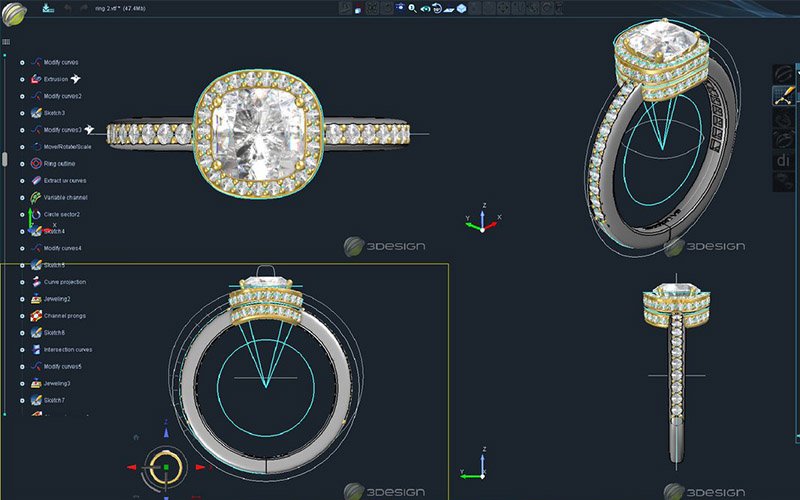This screenshot has width=800, height=500.
Task: Click the 'di' tool in right toolbar
Action: [782, 160]
